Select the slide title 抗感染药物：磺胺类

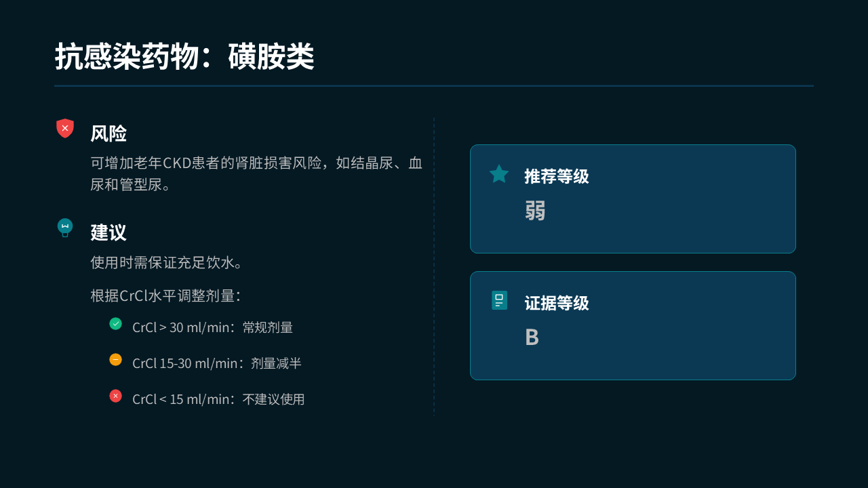pos(184,57)
